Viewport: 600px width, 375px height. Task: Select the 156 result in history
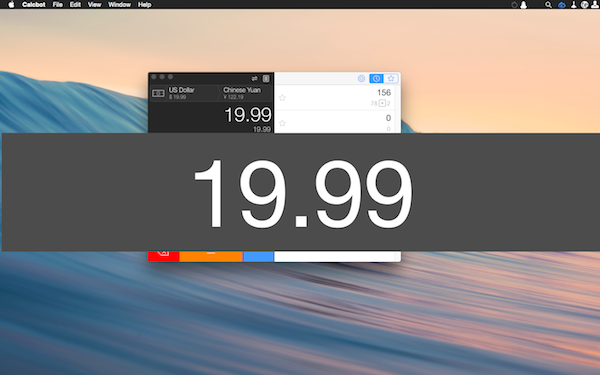pos(384,93)
